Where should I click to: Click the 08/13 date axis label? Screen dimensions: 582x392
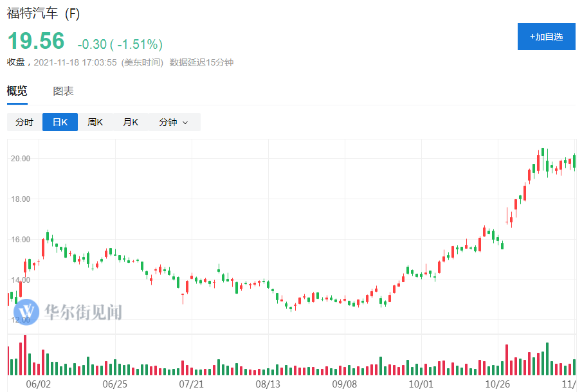(x=268, y=384)
